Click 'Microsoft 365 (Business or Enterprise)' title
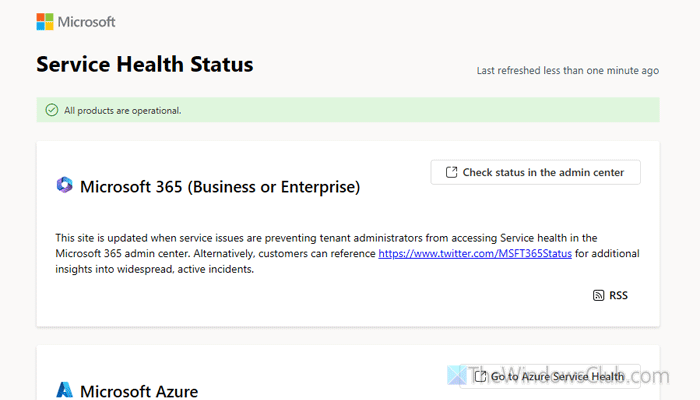The width and height of the screenshot is (700, 400). pos(220,187)
